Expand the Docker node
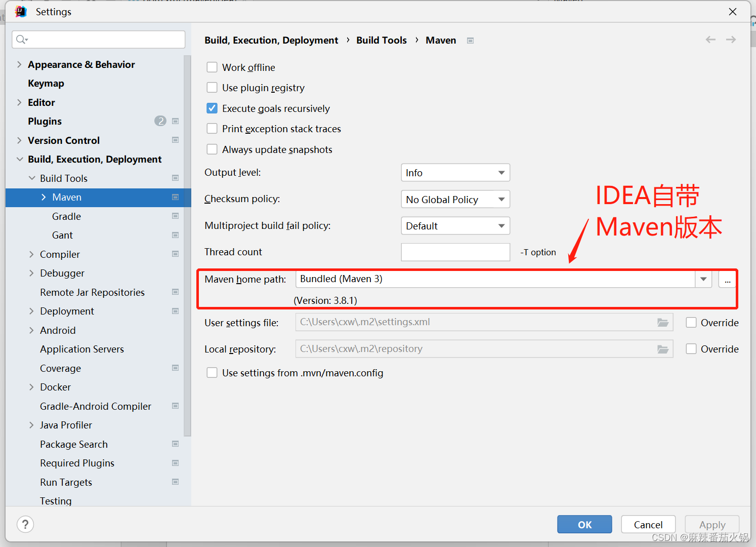 (31, 387)
